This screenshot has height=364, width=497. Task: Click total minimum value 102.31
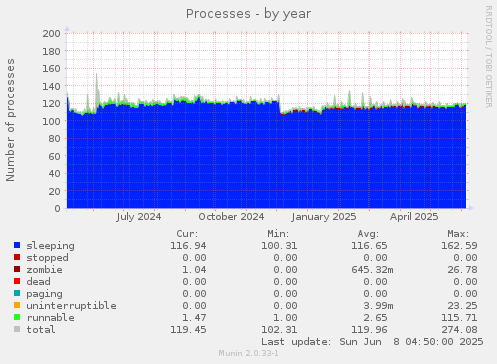point(279,330)
